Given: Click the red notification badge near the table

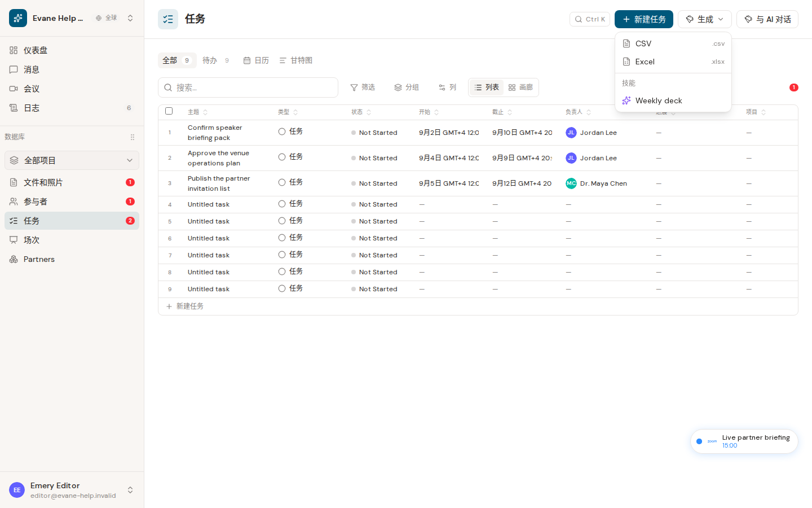Looking at the screenshot, I should pyautogui.click(x=794, y=87).
